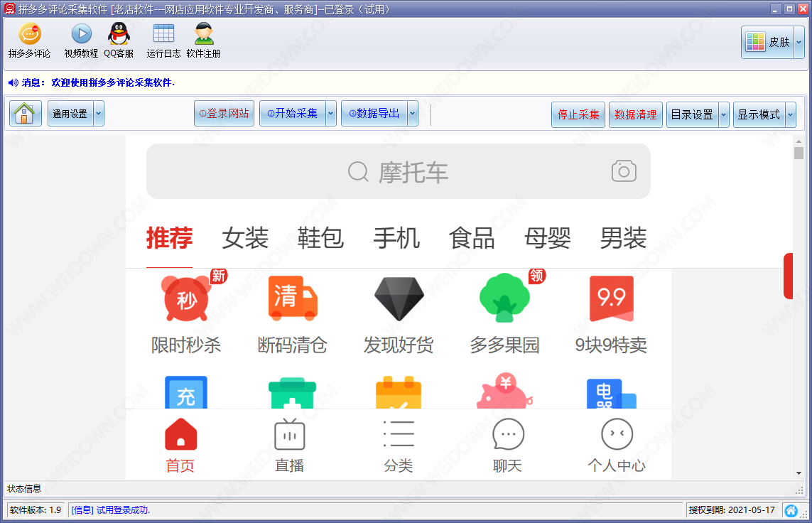Image resolution: width=812 pixels, height=523 pixels.
Task: Select the 鞋包 category tab
Action: pyautogui.click(x=320, y=238)
